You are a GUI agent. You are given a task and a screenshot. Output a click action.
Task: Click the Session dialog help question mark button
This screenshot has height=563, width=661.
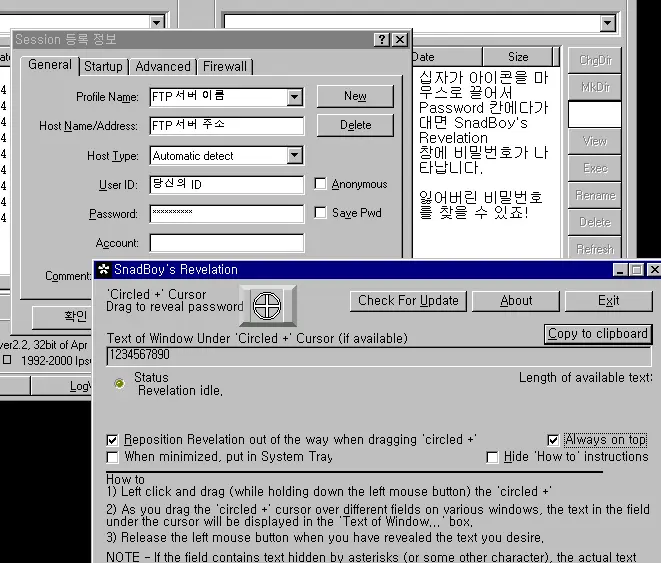coord(382,39)
